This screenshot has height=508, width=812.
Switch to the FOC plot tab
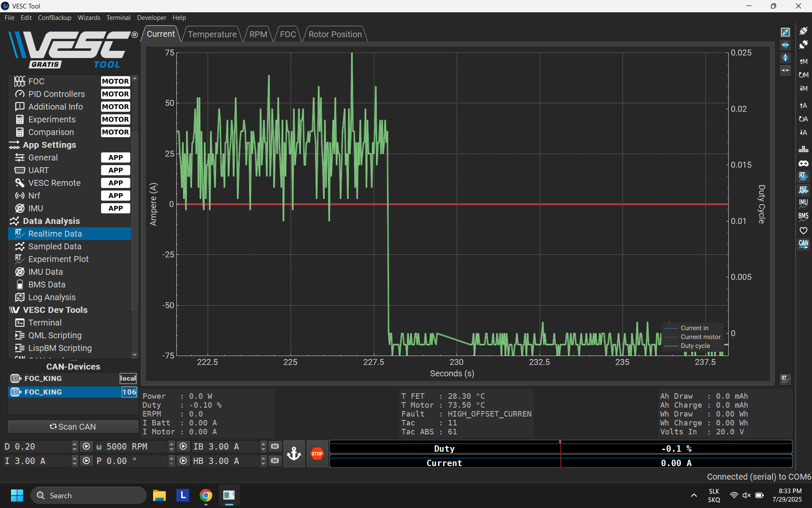(288, 34)
